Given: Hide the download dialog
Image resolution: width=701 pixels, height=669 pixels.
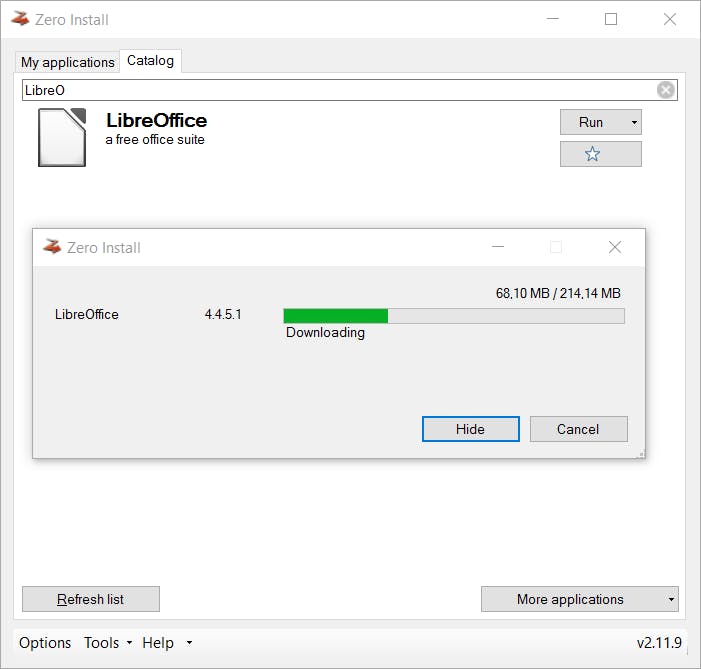Looking at the screenshot, I should [470, 429].
